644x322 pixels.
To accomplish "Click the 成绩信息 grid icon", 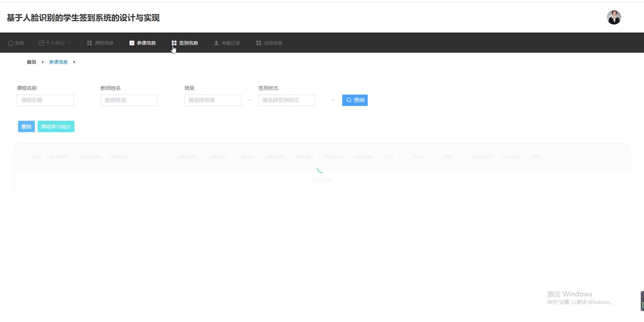I will point(259,43).
